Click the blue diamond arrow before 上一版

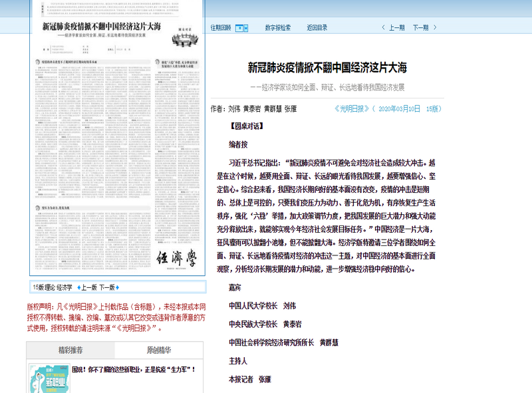tap(79, 287)
